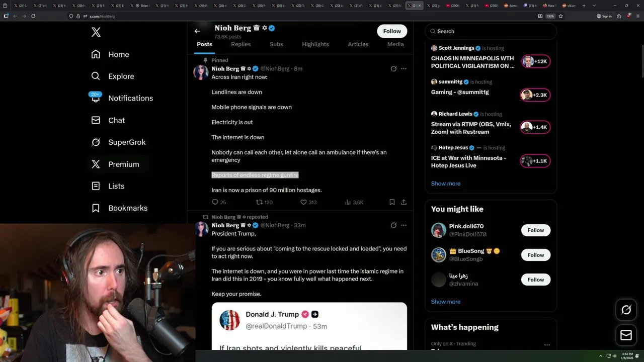644x362 pixels.
Task: Click the system clock in taskbar
Action: (627, 356)
